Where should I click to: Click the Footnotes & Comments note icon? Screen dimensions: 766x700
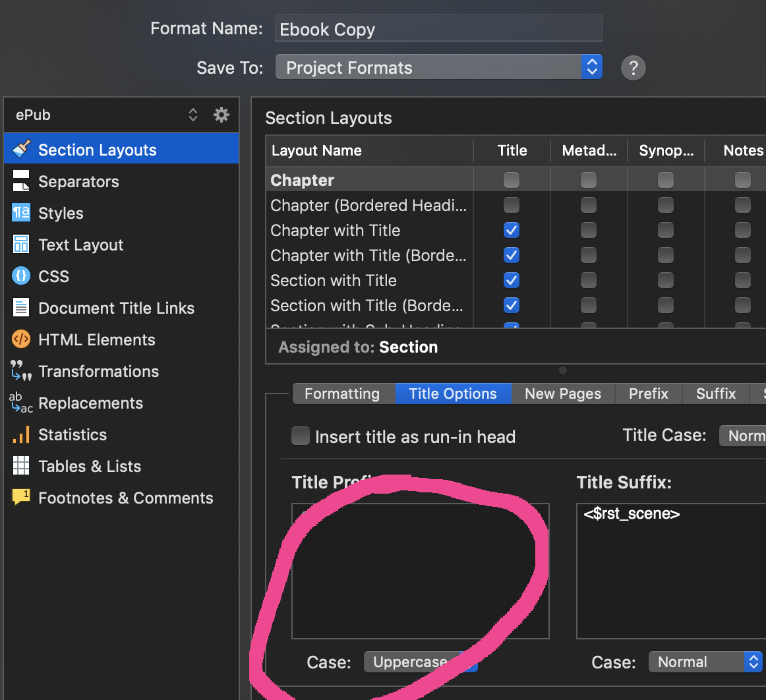click(x=21, y=497)
